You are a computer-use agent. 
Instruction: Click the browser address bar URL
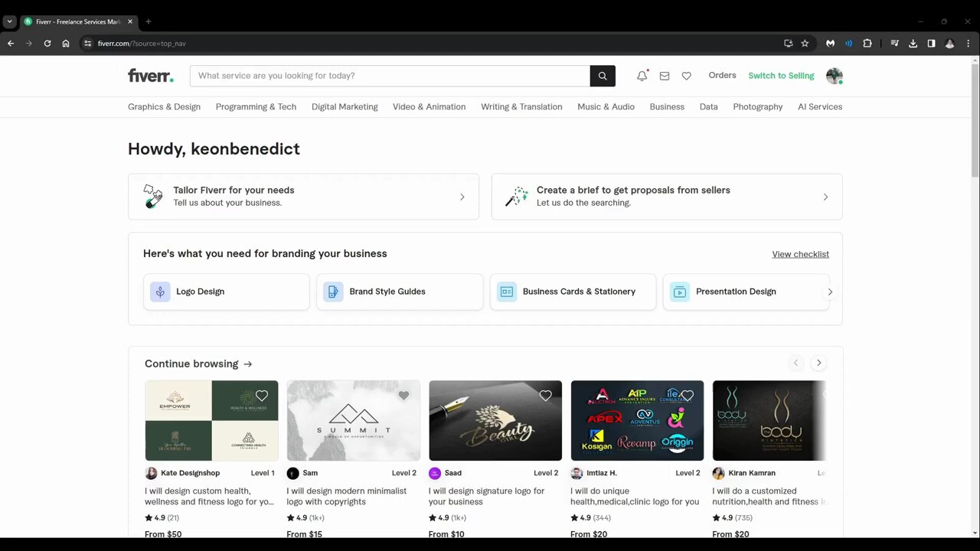point(142,44)
